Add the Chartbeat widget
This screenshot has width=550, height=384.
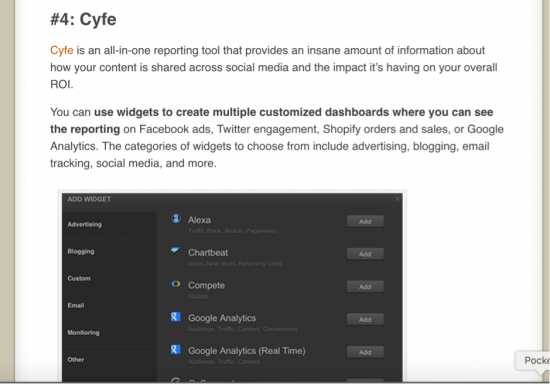(x=365, y=254)
